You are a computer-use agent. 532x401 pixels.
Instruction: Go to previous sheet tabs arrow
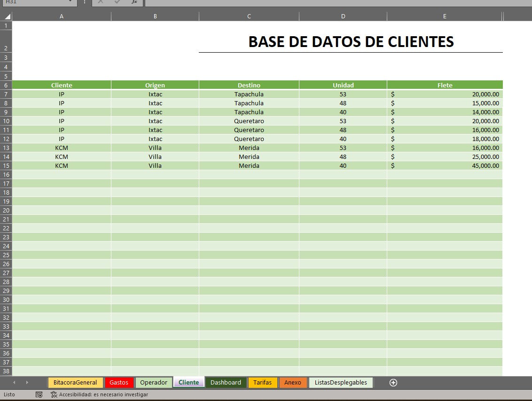pos(14,383)
